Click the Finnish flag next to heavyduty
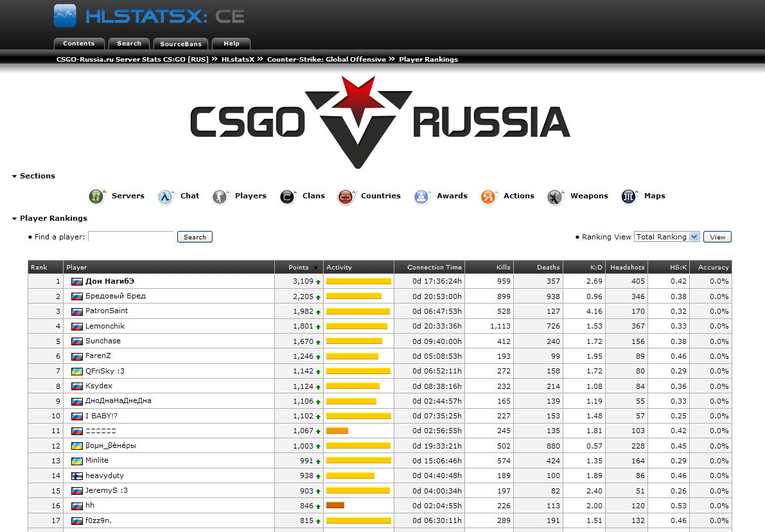The image size is (765, 532). (x=76, y=476)
